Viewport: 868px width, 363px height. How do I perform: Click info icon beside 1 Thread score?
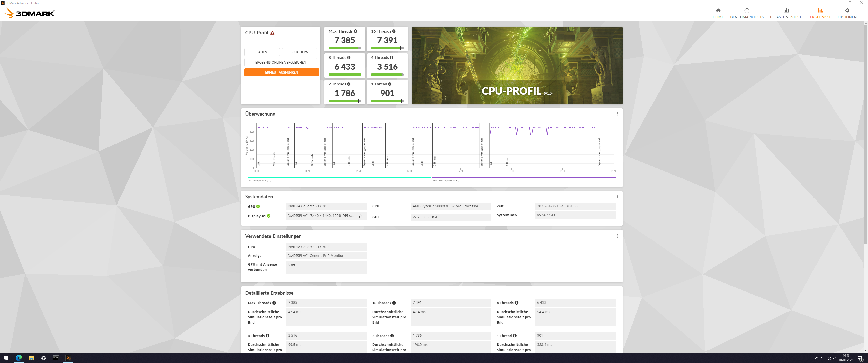coord(390,84)
